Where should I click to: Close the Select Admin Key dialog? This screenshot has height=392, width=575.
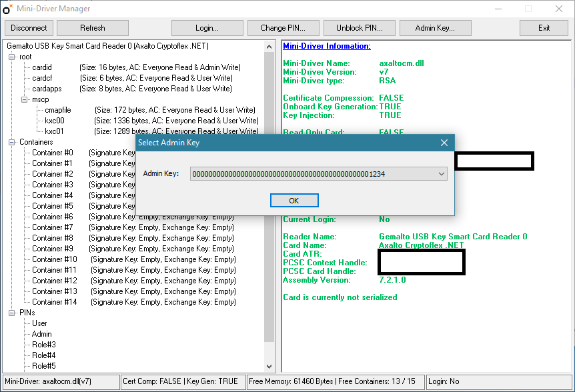(x=444, y=143)
